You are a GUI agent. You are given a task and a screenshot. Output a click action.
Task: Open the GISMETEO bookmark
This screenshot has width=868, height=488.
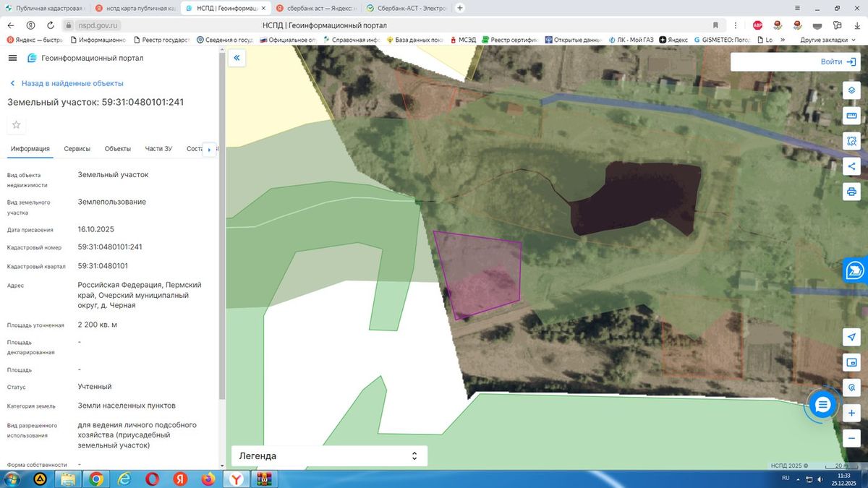[x=723, y=40]
